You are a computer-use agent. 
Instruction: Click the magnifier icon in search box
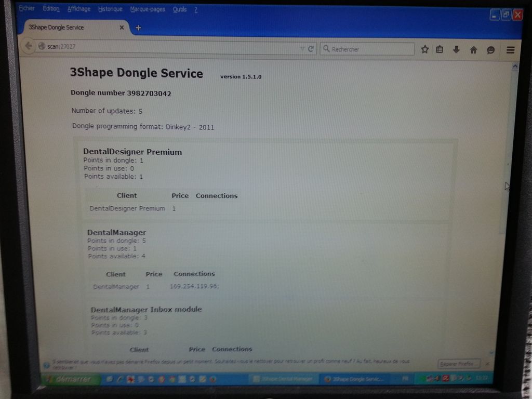[326, 48]
